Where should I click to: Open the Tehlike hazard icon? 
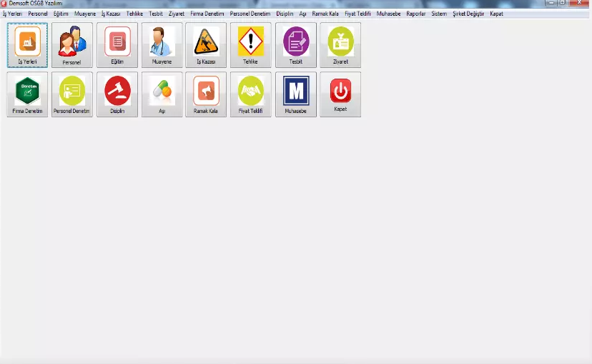point(251,44)
